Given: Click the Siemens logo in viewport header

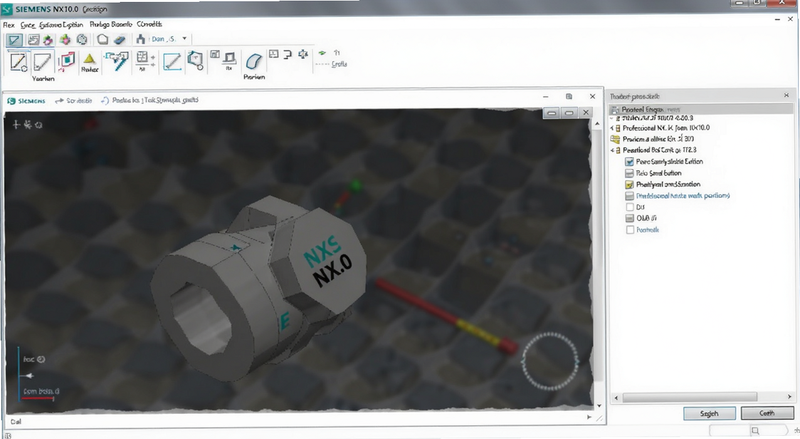Looking at the screenshot, I should [27, 101].
